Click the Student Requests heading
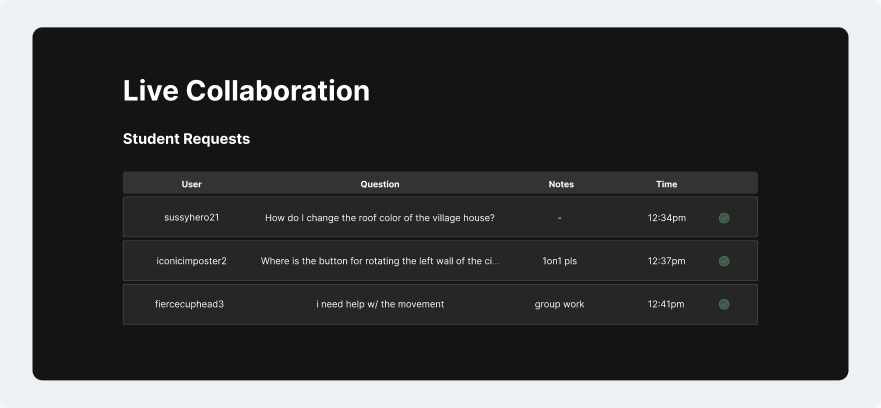The width and height of the screenshot is (881, 408). coord(187,139)
